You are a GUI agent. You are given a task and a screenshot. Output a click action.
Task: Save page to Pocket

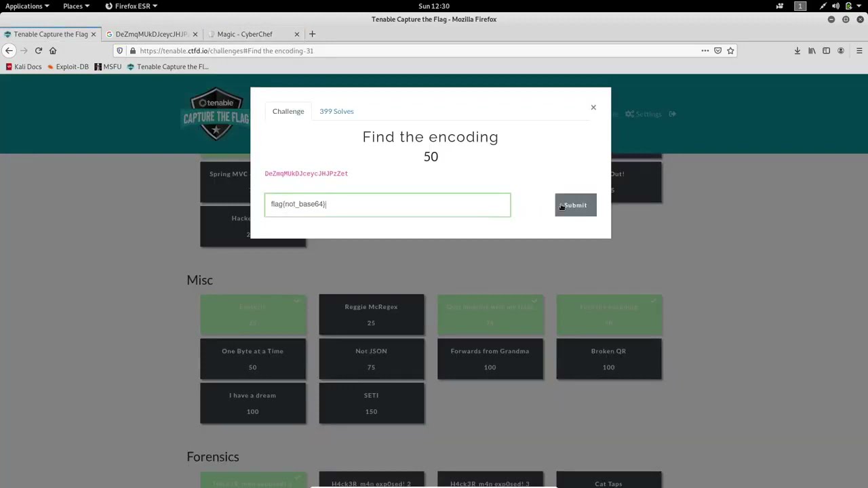(x=717, y=51)
